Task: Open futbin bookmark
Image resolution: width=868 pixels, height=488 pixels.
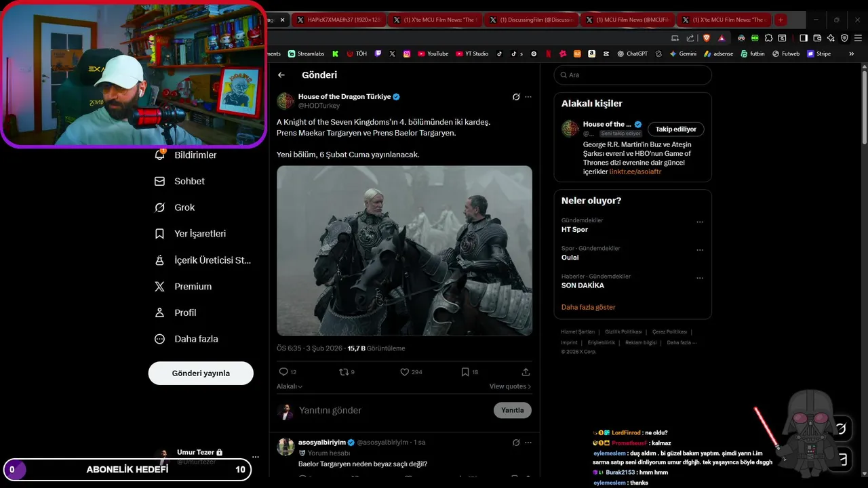Action: [752, 54]
